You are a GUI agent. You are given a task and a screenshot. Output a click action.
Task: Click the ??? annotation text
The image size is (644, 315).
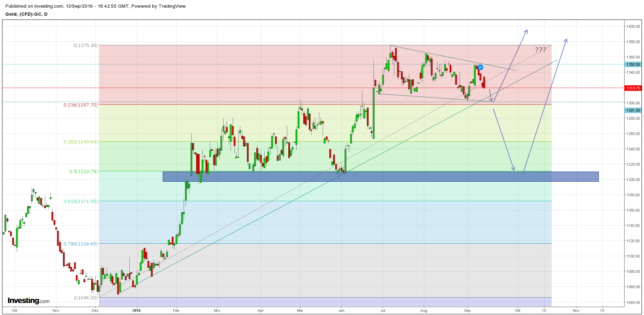[540, 50]
